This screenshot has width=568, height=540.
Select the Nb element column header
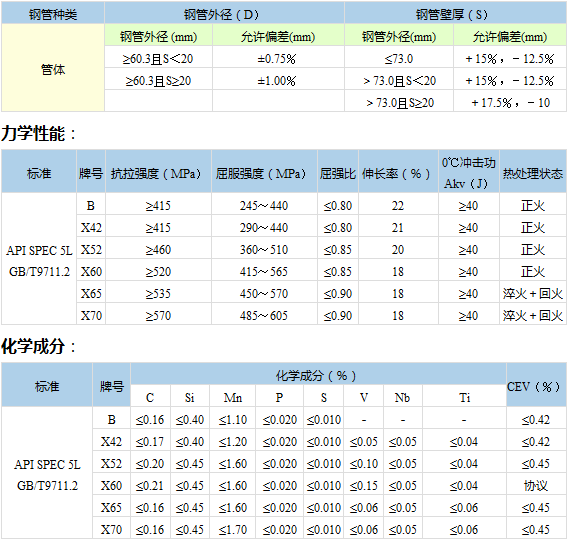[x=402, y=397]
